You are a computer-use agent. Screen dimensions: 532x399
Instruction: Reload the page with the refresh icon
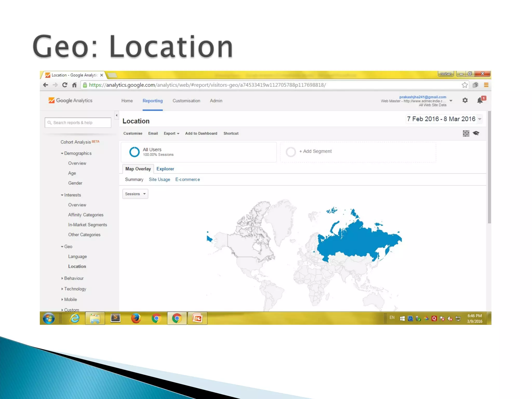[x=65, y=85]
